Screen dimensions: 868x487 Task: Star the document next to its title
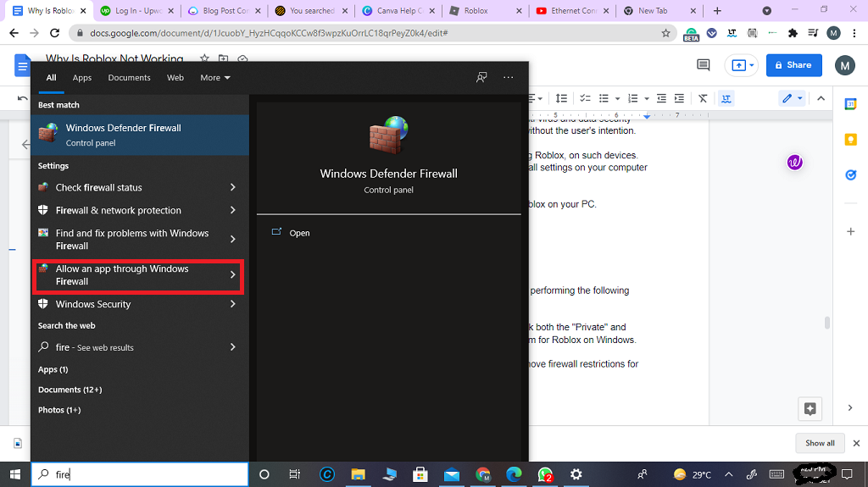204,58
